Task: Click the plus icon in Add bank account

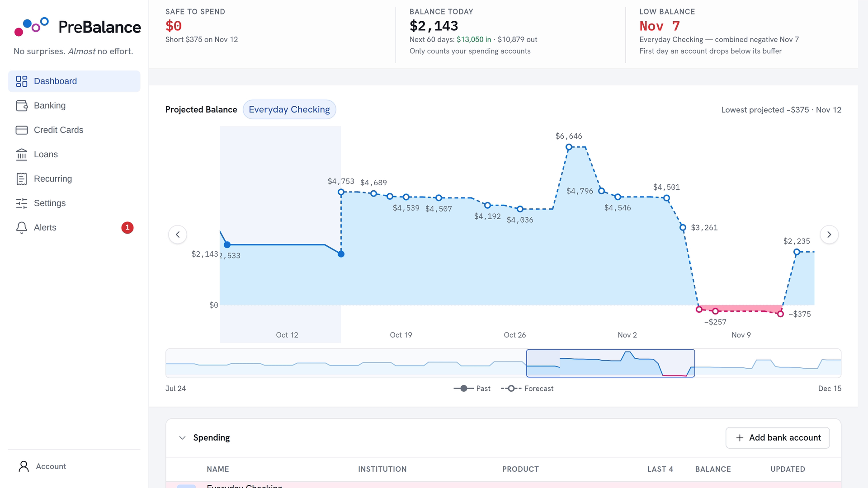Action: [x=740, y=438]
